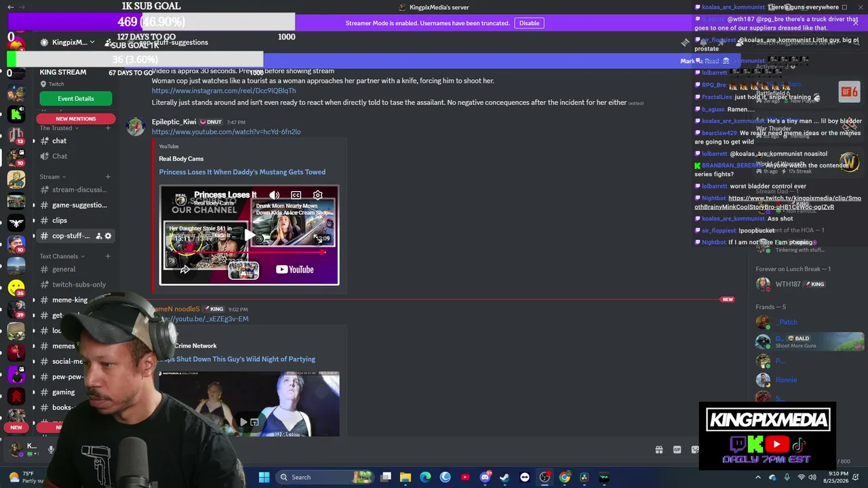The width and height of the screenshot is (868, 488).
Task: Click the Event Details button
Action: click(x=75, y=98)
